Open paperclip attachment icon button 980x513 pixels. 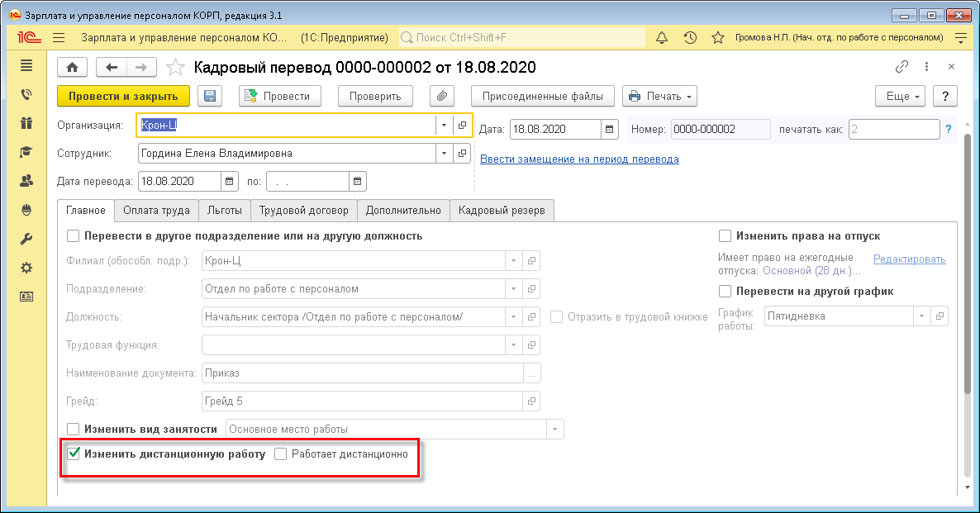pyautogui.click(x=442, y=96)
